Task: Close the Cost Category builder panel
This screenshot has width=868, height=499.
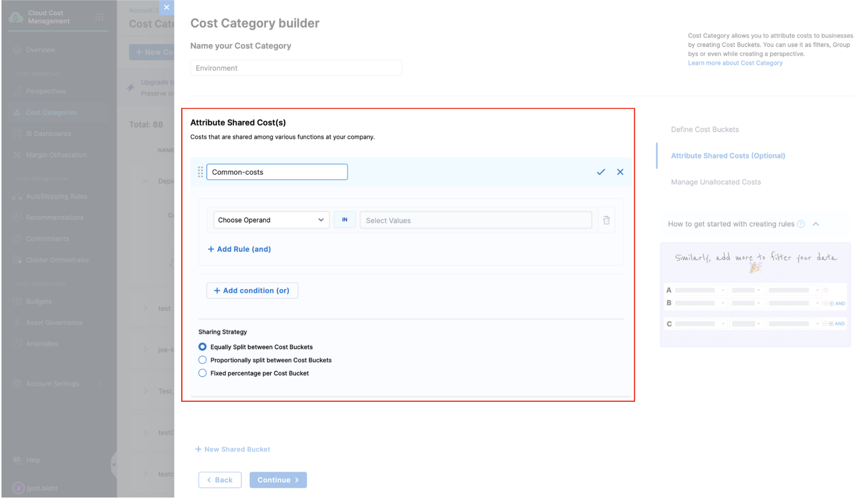Action: pyautogui.click(x=166, y=7)
